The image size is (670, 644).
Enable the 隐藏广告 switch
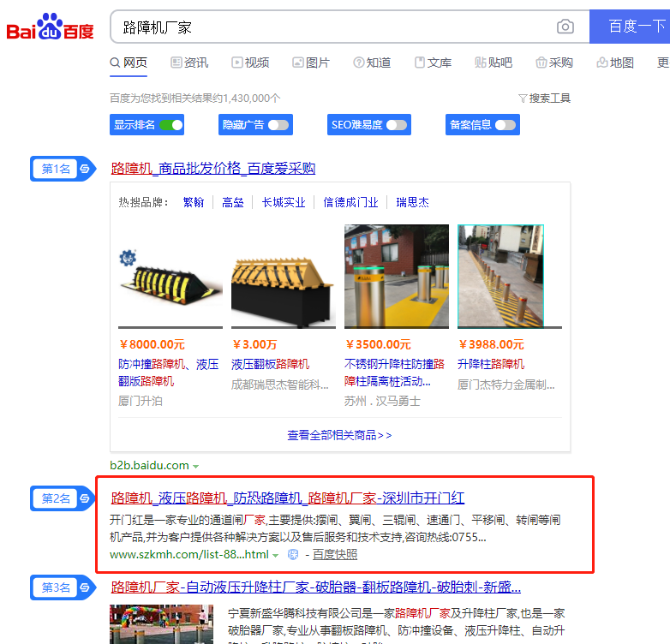pos(278,125)
